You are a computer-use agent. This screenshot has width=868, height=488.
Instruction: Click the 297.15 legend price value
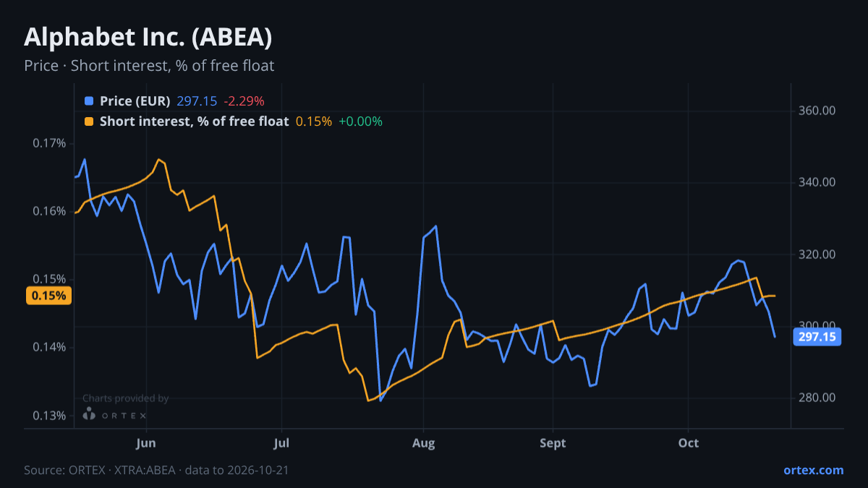point(197,101)
